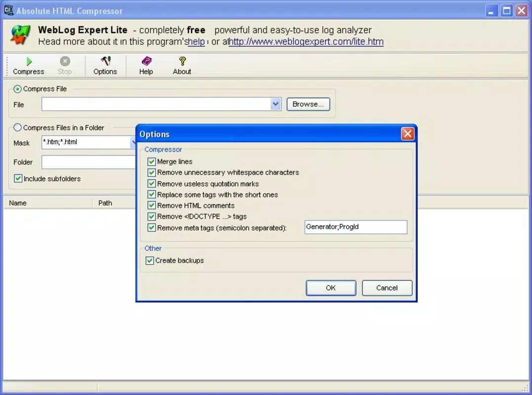Toggle Remove unnecessary whitespace characters

tap(151, 172)
